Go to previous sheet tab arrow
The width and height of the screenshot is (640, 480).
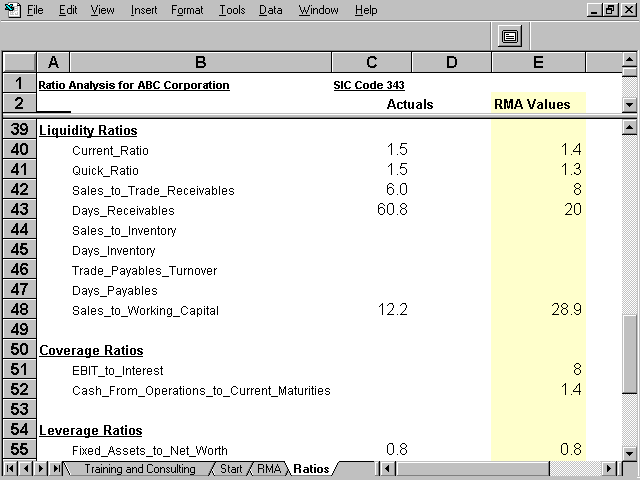point(26,468)
